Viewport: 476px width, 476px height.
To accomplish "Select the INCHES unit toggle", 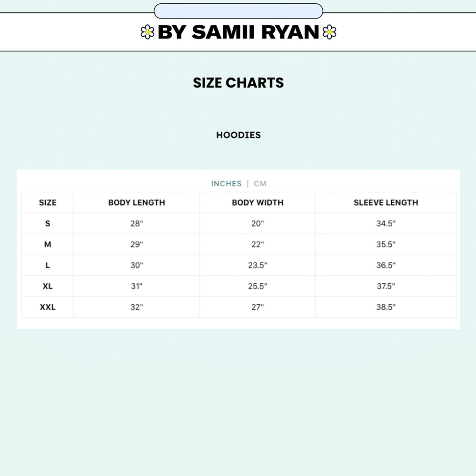I will click(x=227, y=184).
